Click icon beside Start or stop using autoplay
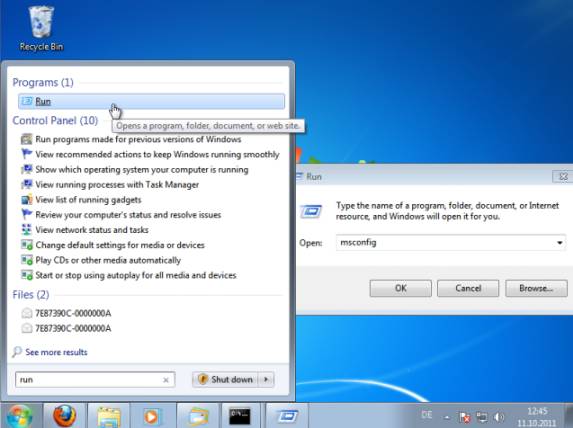 click(26, 275)
